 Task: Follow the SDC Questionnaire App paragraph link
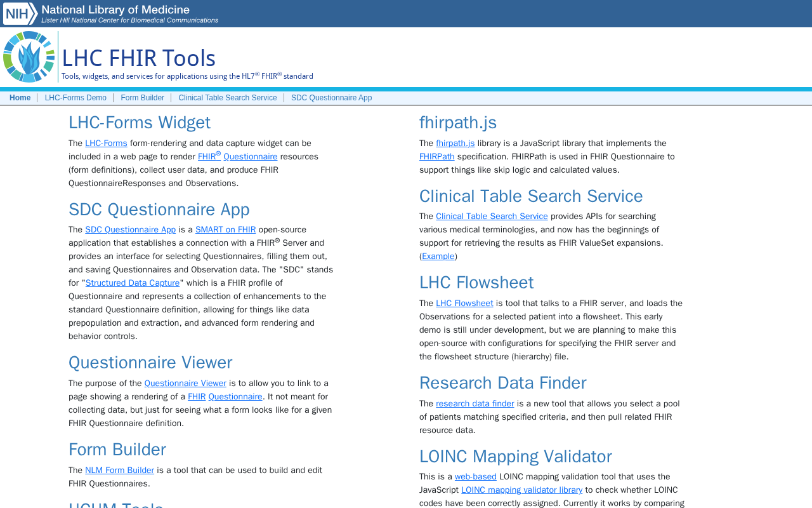(130, 230)
